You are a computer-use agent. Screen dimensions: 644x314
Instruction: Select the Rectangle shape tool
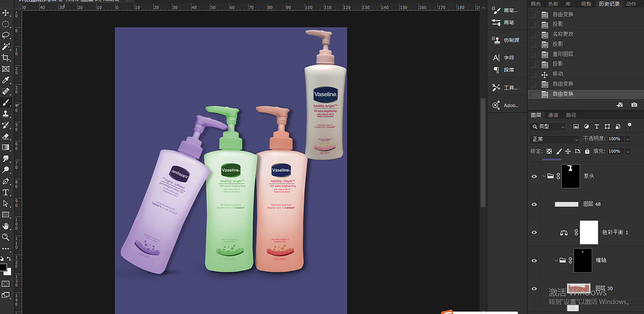click(x=6, y=215)
